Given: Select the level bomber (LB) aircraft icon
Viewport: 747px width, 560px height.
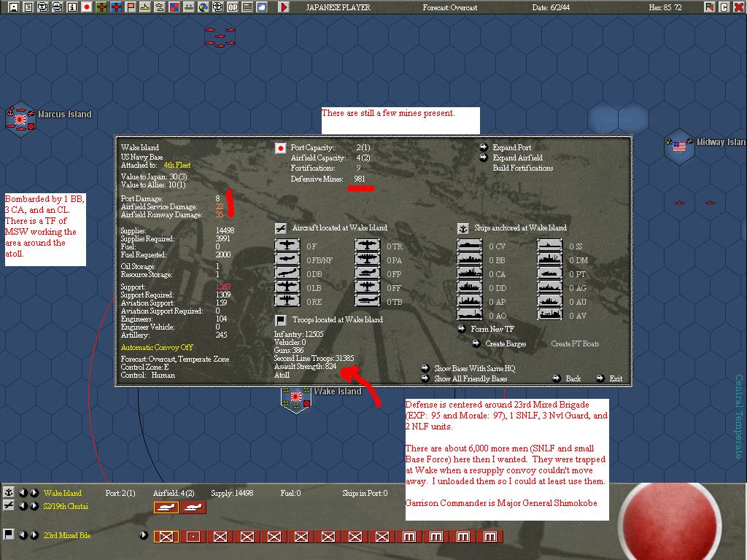Looking at the screenshot, I should [x=287, y=287].
